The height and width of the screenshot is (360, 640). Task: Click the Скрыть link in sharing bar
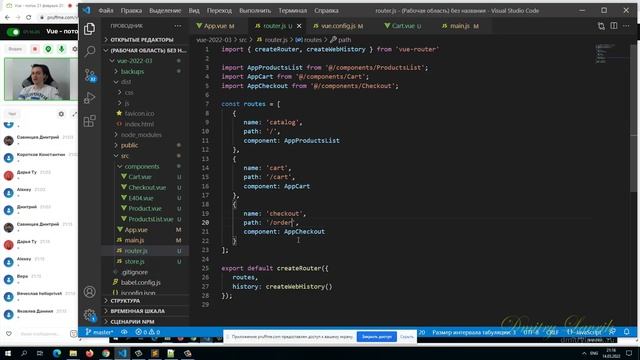click(407, 337)
